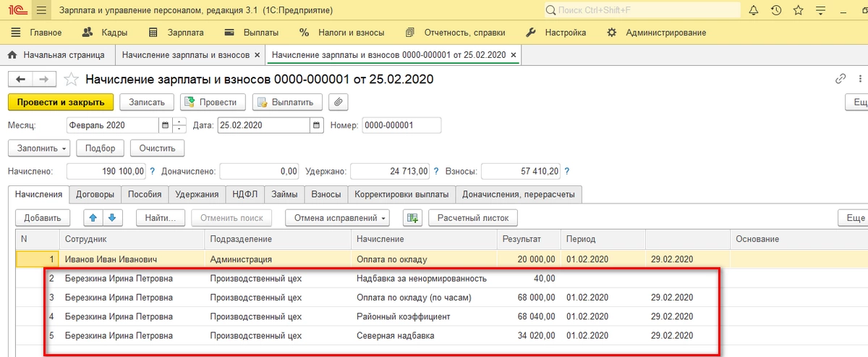Click the Провести button

point(213,102)
